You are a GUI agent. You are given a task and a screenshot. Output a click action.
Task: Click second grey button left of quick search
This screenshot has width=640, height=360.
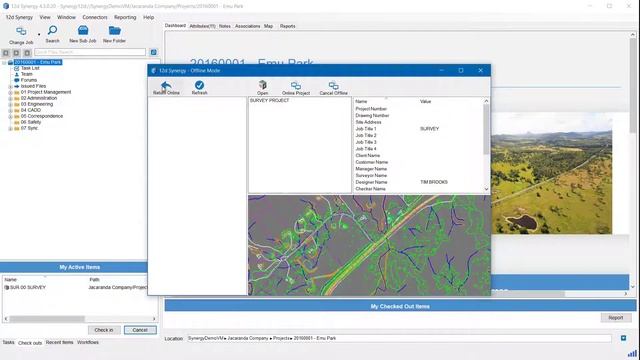click(x=16, y=53)
